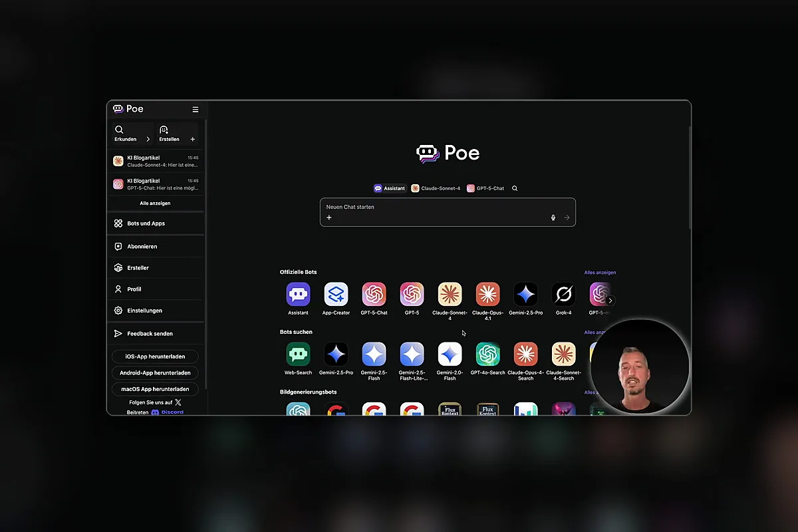798x532 pixels.
Task: Click the microphone icon in chat box
Action: tap(553, 217)
